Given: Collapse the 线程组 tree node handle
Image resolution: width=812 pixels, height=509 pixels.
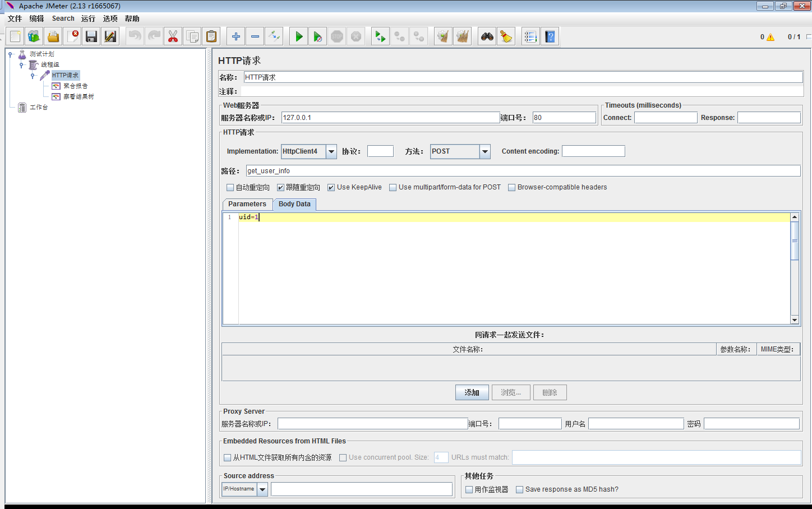Looking at the screenshot, I should [x=21, y=65].
